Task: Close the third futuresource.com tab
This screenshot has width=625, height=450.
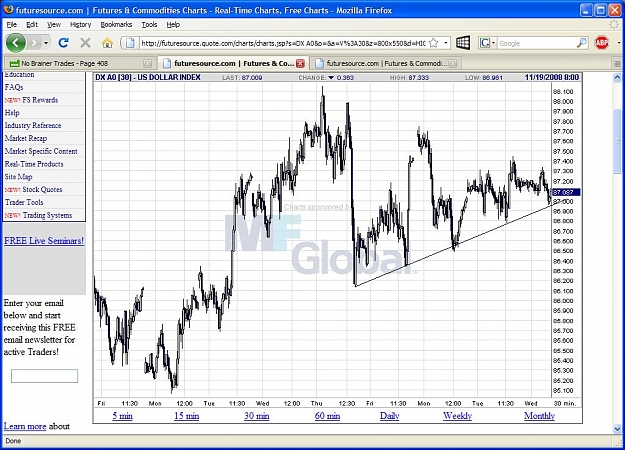Action: [453, 63]
